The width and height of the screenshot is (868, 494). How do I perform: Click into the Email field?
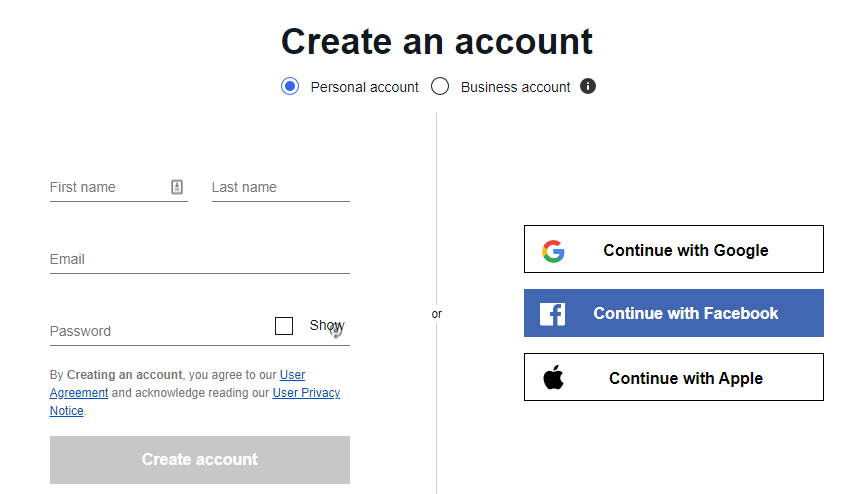coord(200,260)
